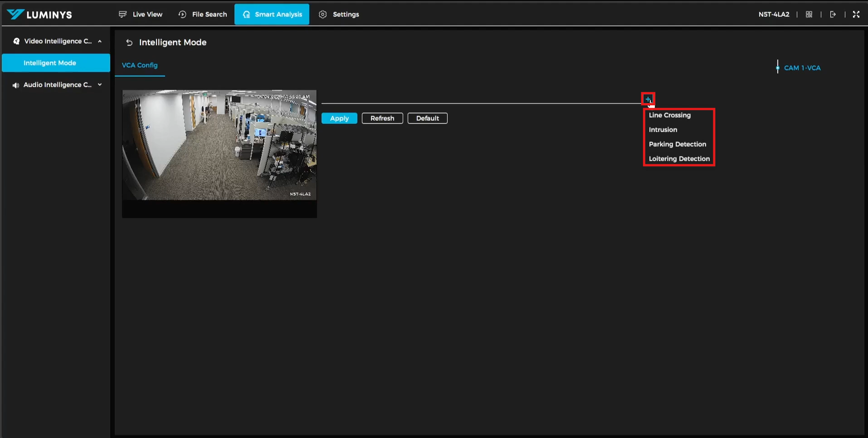The height and width of the screenshot is (438, 868).
Task: Click the logout icon in top bar
Action: tap(833, 15)
